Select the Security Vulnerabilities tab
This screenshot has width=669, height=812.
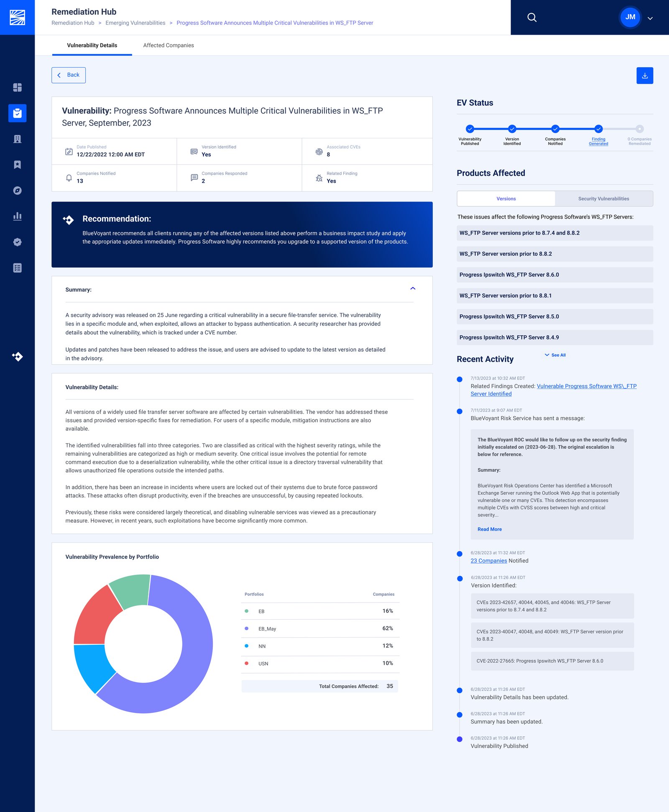point(603,199)
